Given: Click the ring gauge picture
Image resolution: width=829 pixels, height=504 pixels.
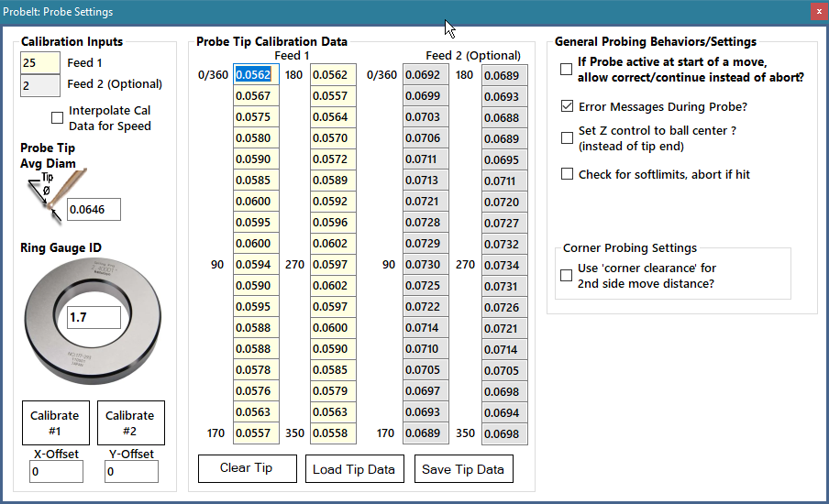Looking at the screenshot, I should click(93, 322).
